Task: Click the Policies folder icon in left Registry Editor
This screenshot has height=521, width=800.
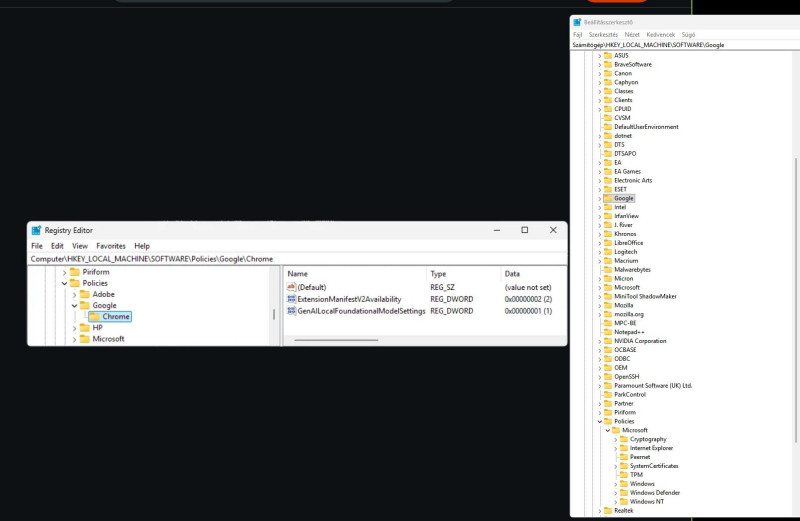Action: point(75,283)
